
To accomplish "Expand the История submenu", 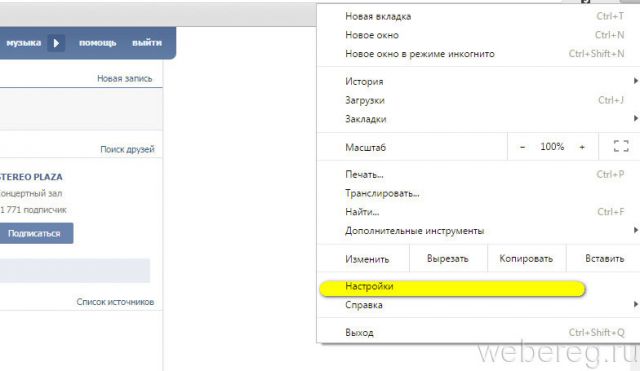I will [x=478, y=82].
